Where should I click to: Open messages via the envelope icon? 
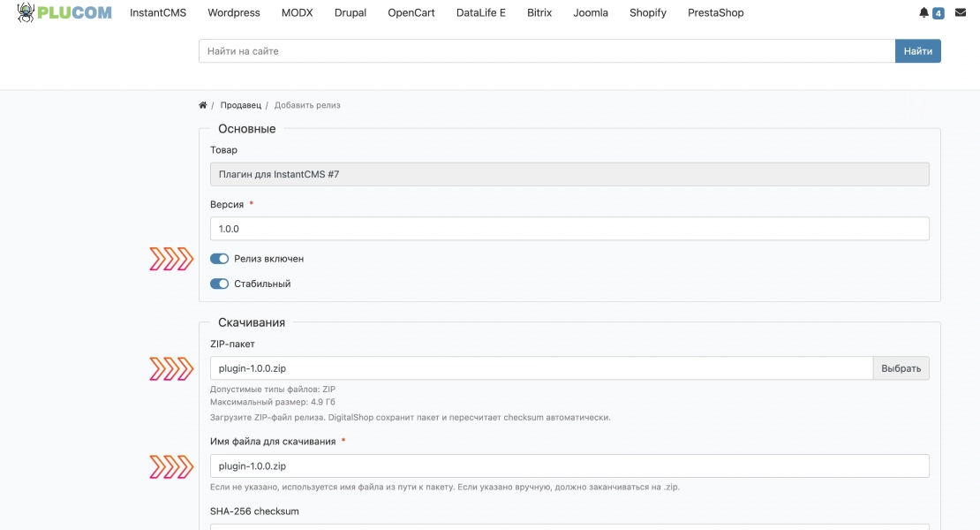[961, 12]
